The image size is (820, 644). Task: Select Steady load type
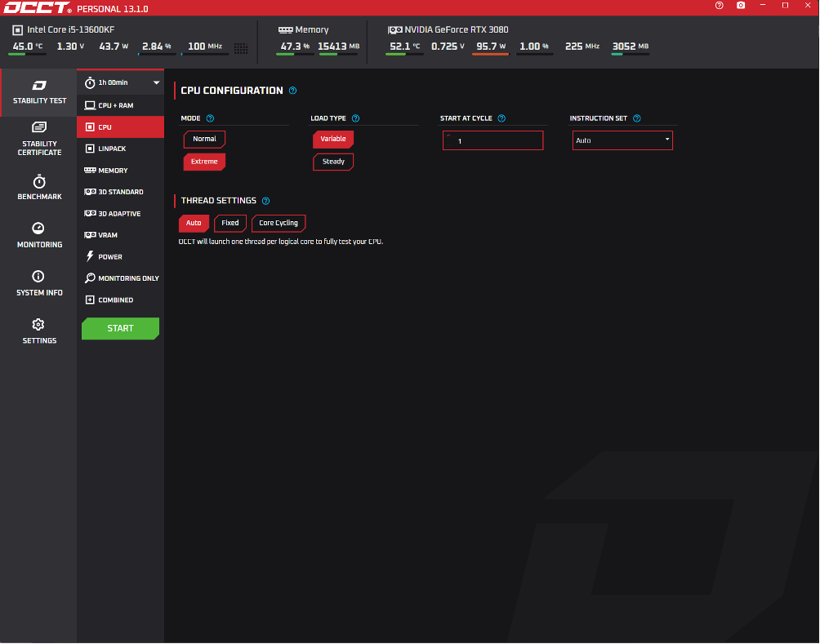pos(333,162)
